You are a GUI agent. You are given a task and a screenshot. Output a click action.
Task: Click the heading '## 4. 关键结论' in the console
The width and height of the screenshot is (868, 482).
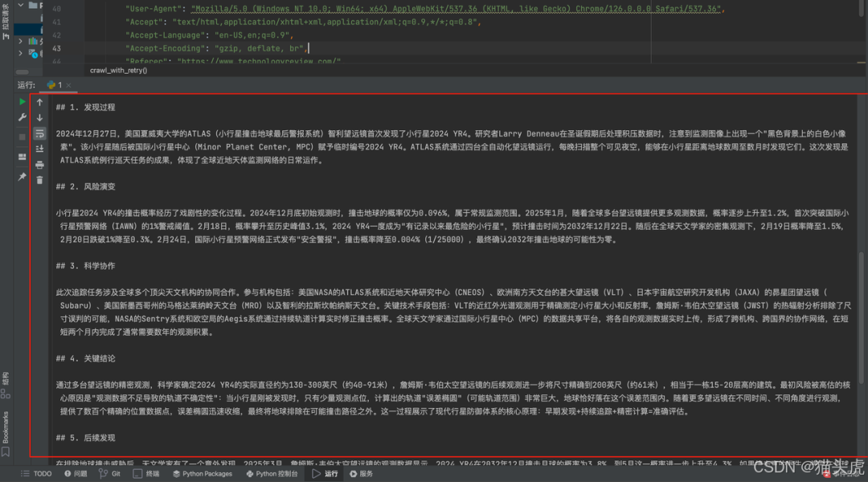click(85, 358)
